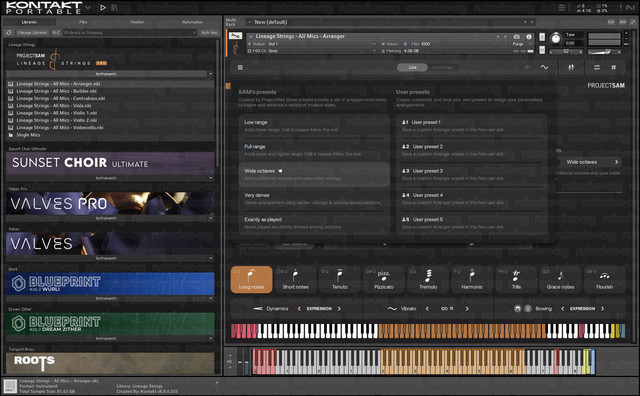640x396 pixels.
Task: Switch to Live mode
Action: point(412,67)
